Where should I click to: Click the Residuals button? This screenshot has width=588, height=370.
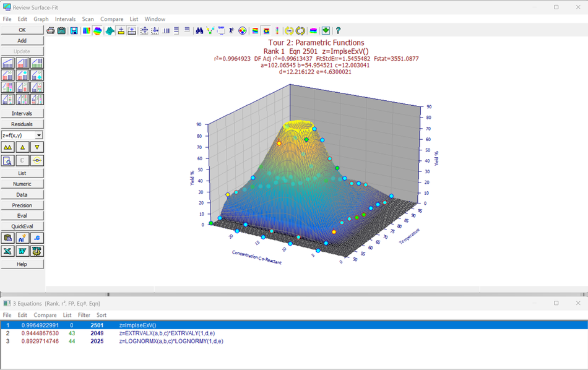click(x=22, y=124)
